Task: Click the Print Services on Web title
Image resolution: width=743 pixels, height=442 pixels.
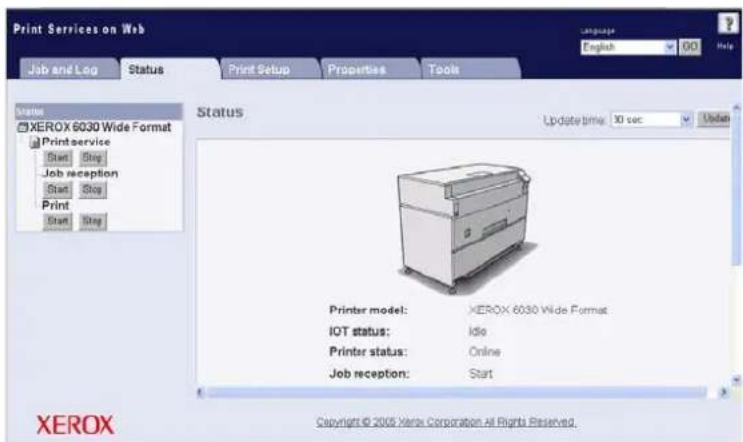Action: [x=79, y=29]
